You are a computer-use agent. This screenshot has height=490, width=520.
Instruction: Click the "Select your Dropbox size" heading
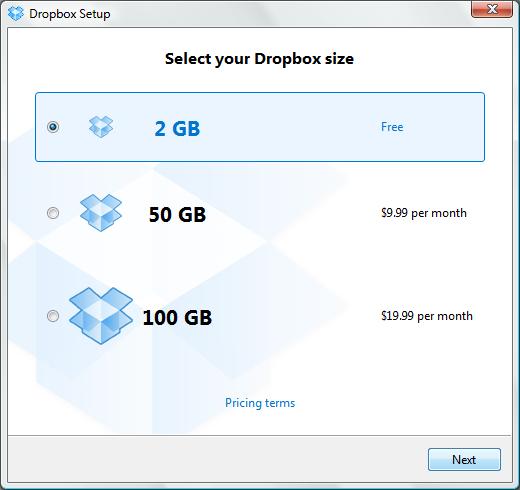(x=259, y=59)
